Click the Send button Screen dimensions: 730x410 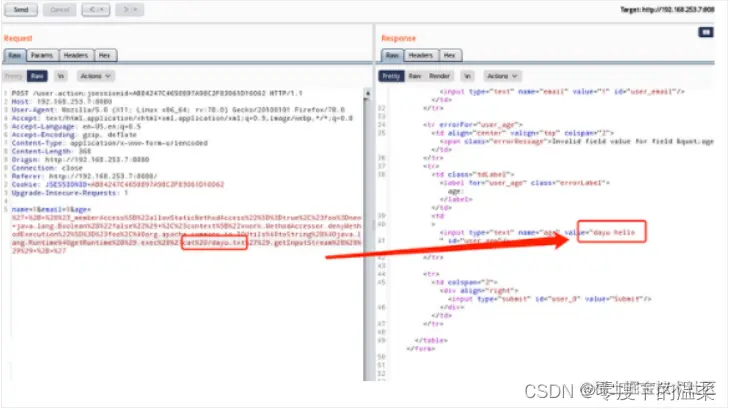[x=21, y=10]
